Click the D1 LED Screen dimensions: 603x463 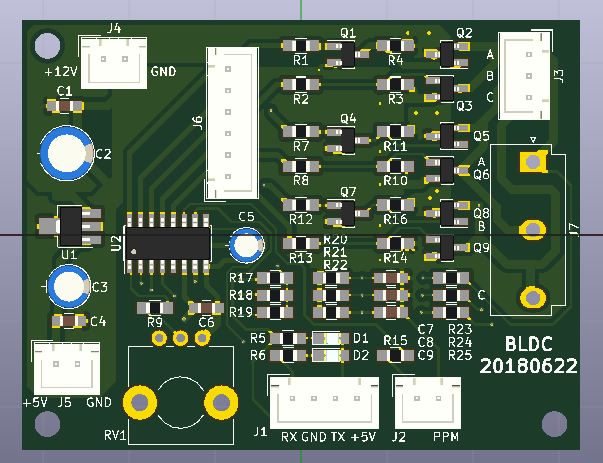click(331, 338)
